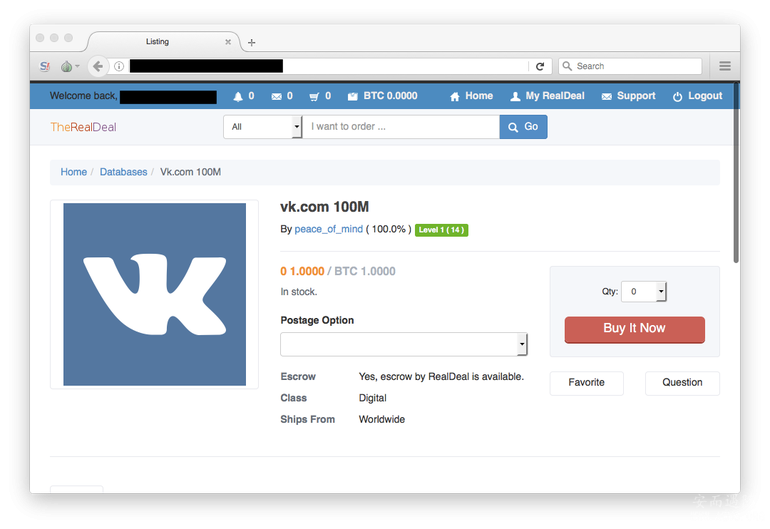Click TheRealDeal site logo

pos(83,127)
